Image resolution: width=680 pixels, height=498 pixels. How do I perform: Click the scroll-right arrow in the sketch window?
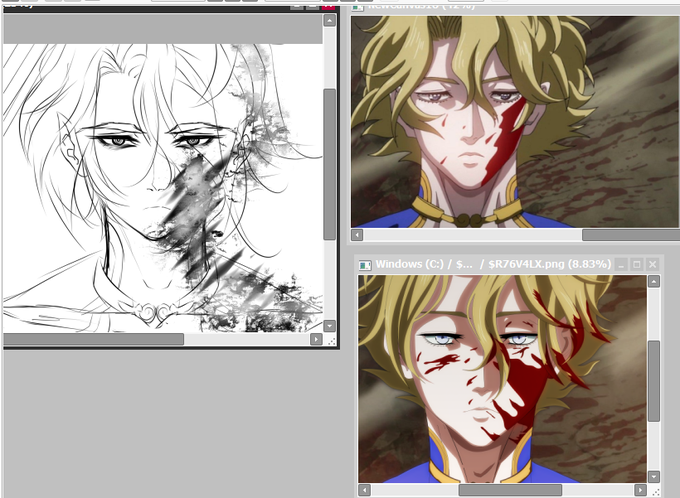tap(316, 339)
